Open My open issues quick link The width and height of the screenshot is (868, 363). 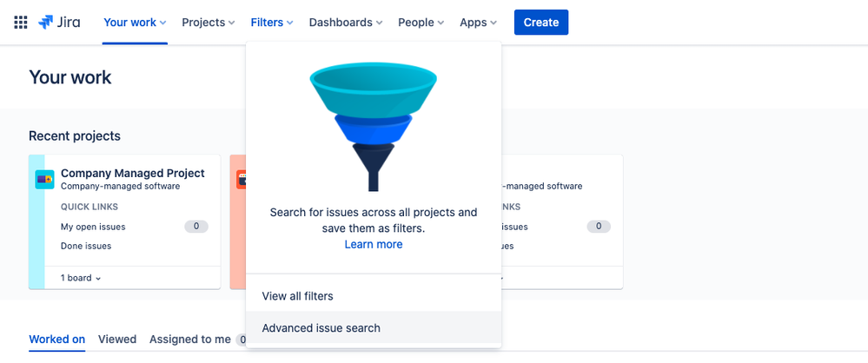93,227
